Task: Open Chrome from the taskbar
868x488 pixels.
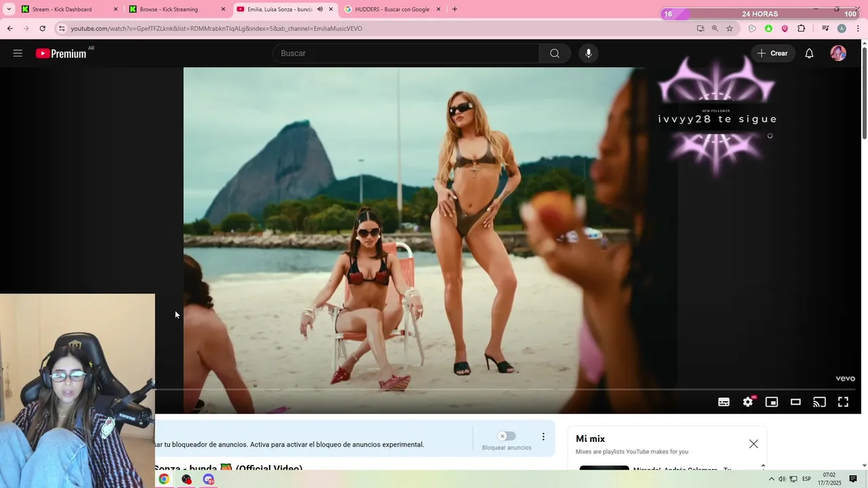Action: tap(163, 479)
